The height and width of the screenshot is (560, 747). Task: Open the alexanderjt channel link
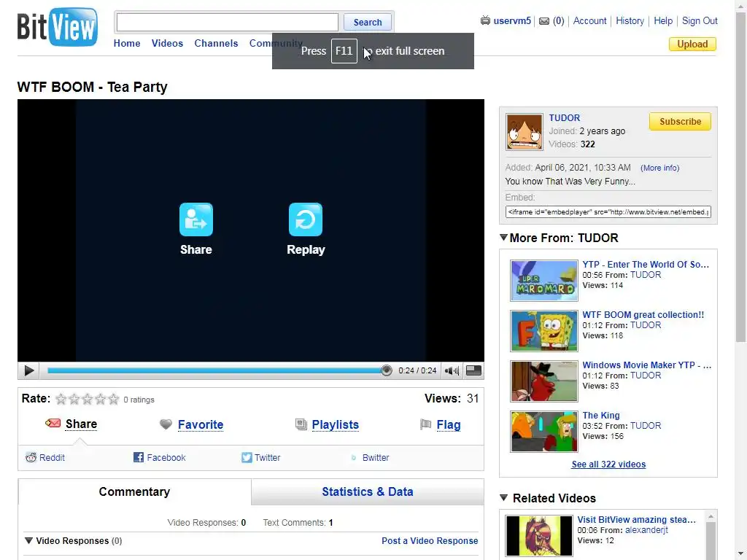(x=646, y=530)
